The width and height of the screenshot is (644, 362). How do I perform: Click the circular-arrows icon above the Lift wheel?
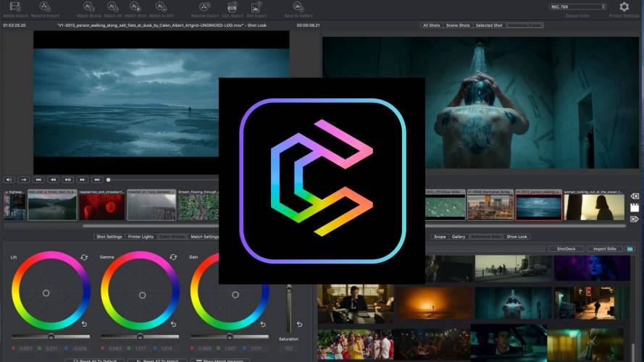tap(84, 257)
